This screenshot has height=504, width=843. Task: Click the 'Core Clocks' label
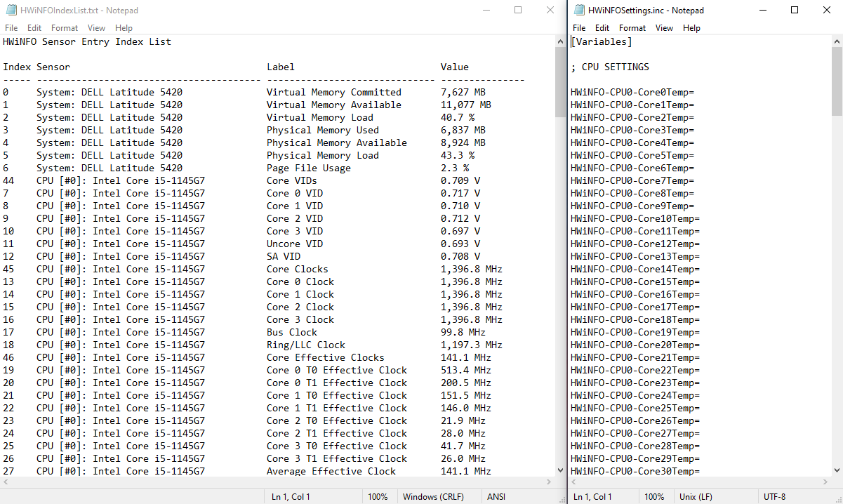click(298, 269)
